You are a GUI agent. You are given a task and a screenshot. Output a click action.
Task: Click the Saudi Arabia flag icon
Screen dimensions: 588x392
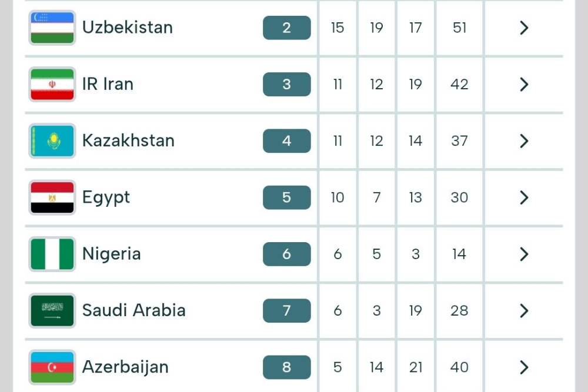point(52,310)
